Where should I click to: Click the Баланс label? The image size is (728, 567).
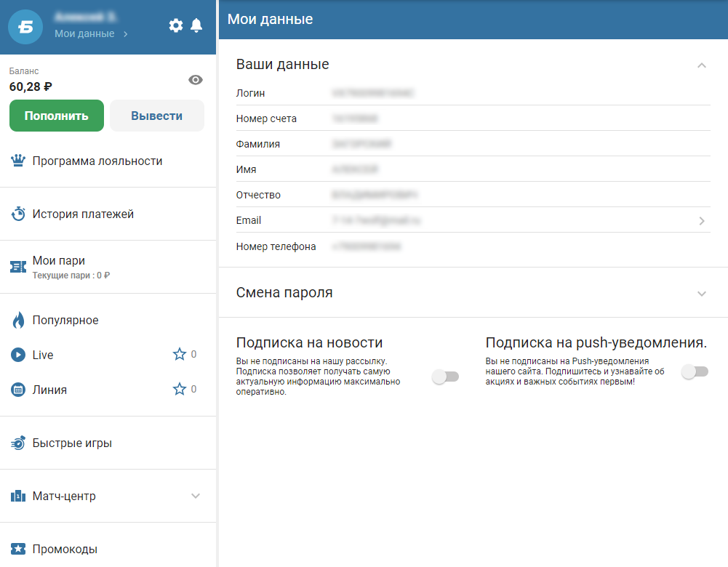tap(24, 71)
